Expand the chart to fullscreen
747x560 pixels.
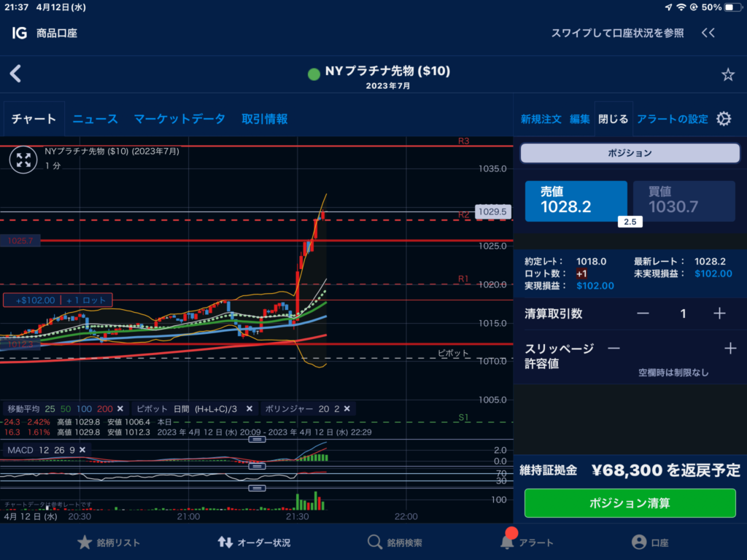coord(23,159)
